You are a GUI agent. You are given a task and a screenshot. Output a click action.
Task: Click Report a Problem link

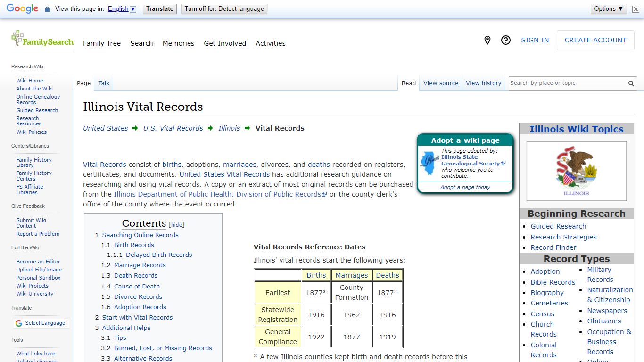click(x=38, y=234)
